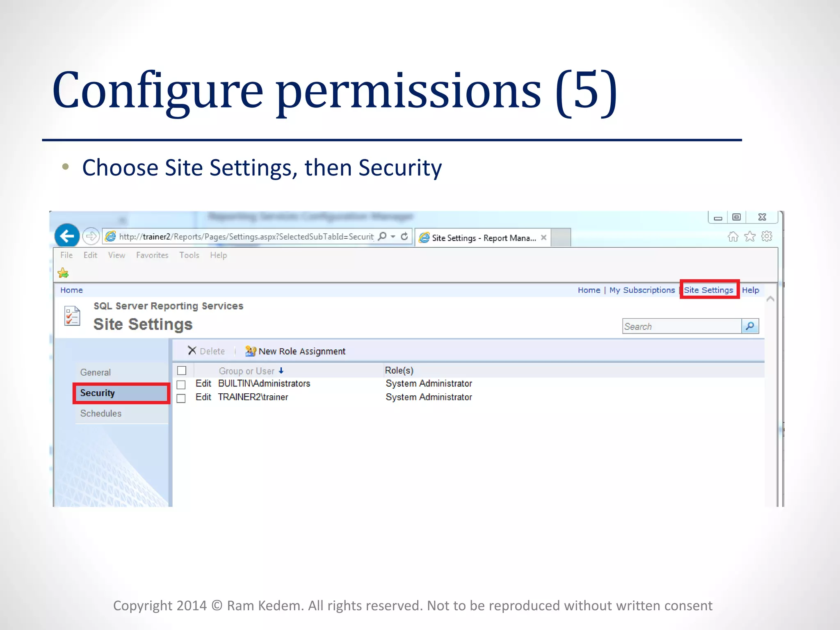Screen dimensions: 840x630
Task: Open browser tools gear icon
Action: tap(767, 236)
